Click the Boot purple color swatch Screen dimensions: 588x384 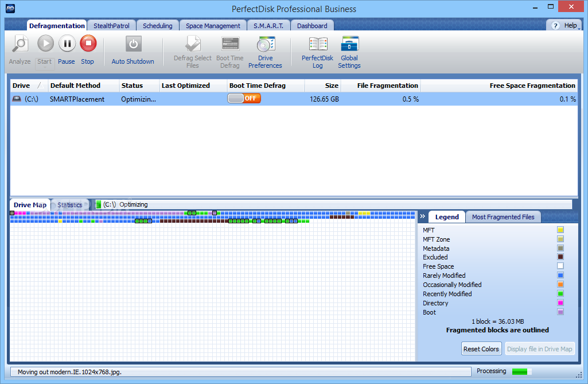click(560, 312)
